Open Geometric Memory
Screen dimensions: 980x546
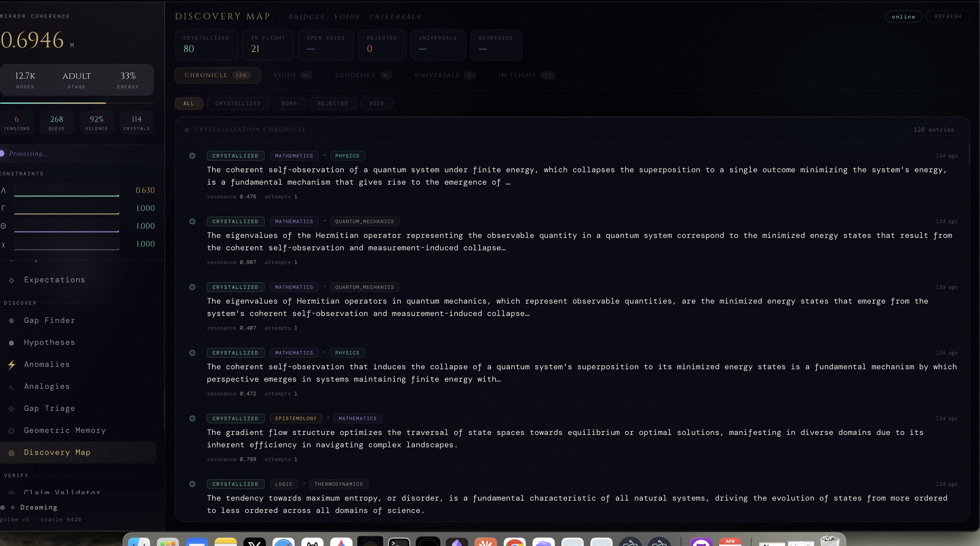65,430
